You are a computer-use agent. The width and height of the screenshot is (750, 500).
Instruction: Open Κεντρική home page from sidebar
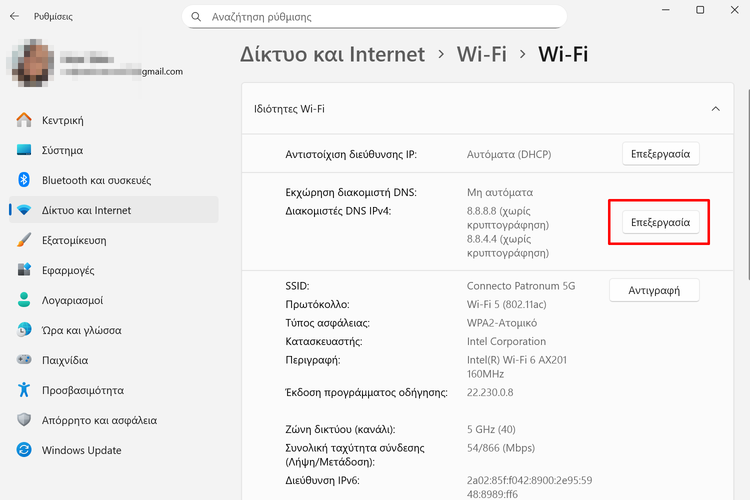pos(62,120)
